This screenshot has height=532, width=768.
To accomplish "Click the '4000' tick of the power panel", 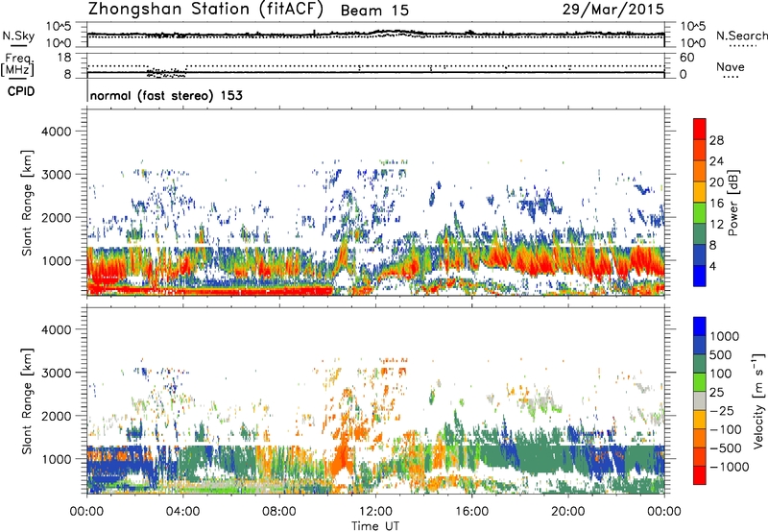I will 56,132.
